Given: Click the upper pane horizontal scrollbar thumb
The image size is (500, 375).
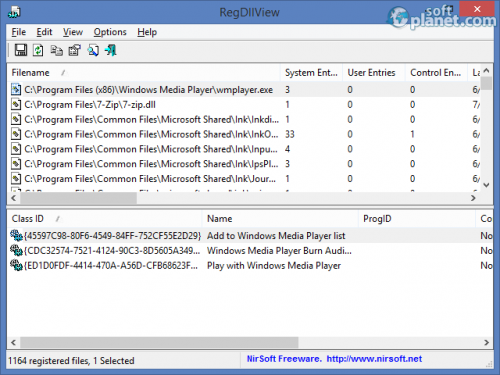Looking at the screenshot, I should [x=78, y=198].
